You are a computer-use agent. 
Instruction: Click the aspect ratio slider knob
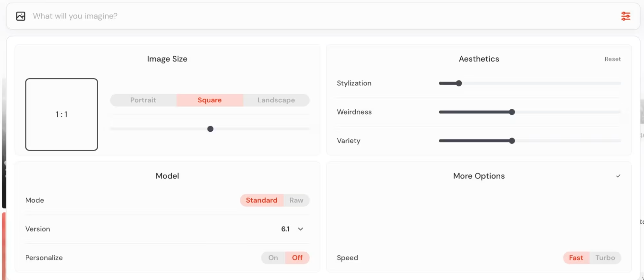pyautogui.click(x=210, y=129)
